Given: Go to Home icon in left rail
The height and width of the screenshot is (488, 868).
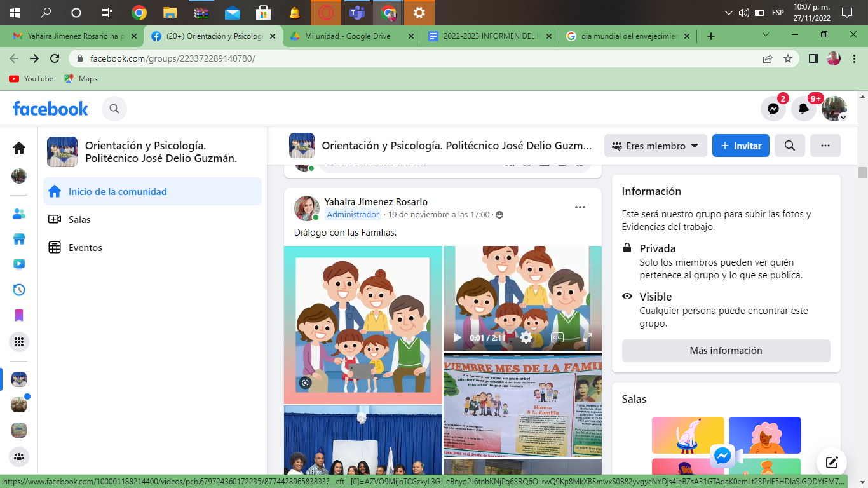Looking at the screenshot, I should (19, 148).
